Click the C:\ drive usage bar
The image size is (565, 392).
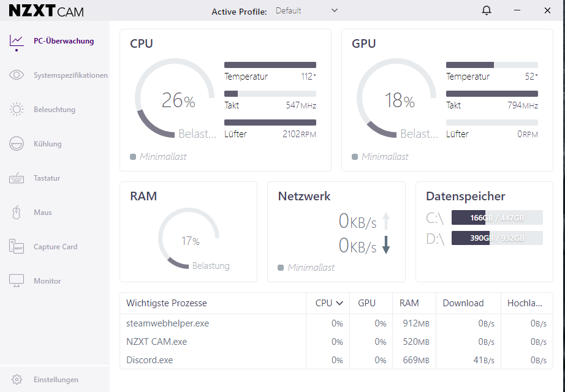point(497,217)
